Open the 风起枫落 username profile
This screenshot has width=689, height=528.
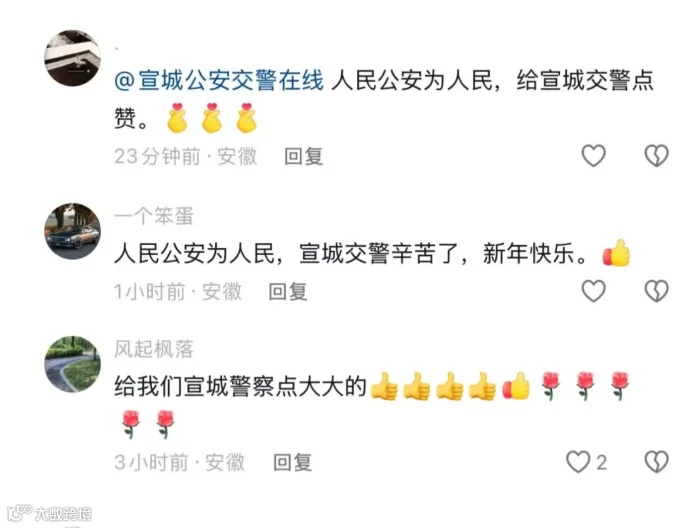tap(154, 349)
